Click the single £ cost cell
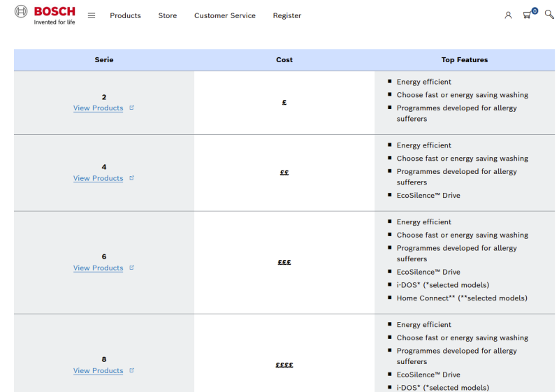The height and width of the screenshot is (392, 559). pos(284,103)
